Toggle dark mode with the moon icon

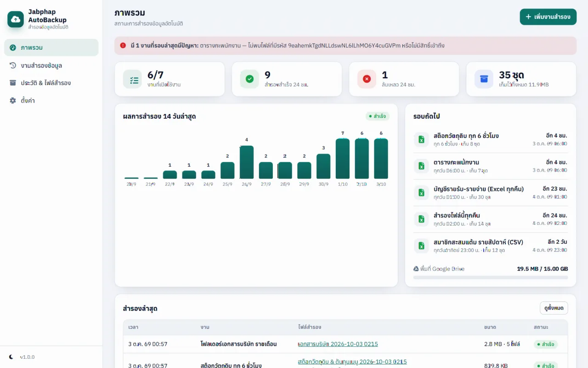click(11, 357)
